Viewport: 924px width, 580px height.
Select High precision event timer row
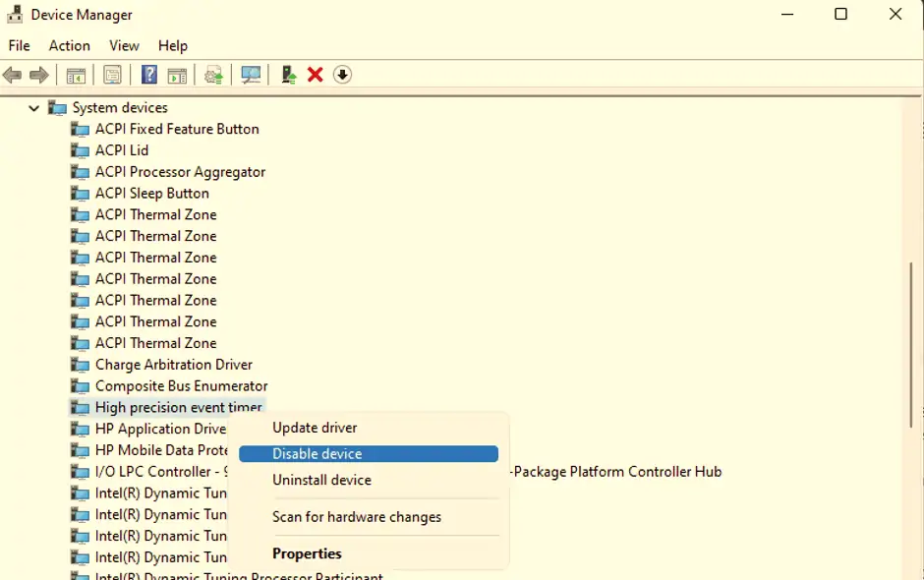point(167,407)
